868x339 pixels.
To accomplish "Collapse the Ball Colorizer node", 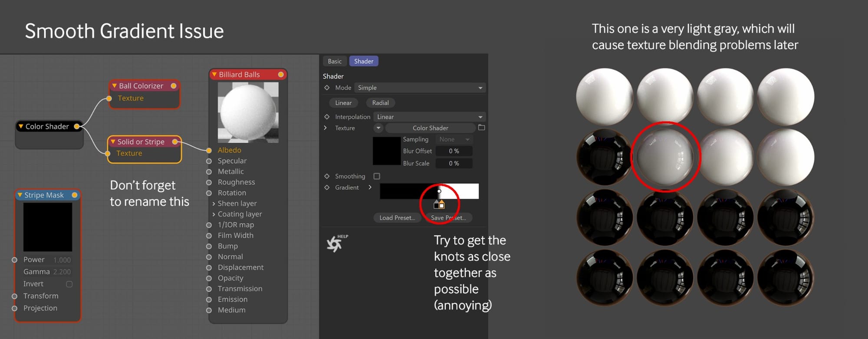I will pyautogui.click(x=115, y=86).
